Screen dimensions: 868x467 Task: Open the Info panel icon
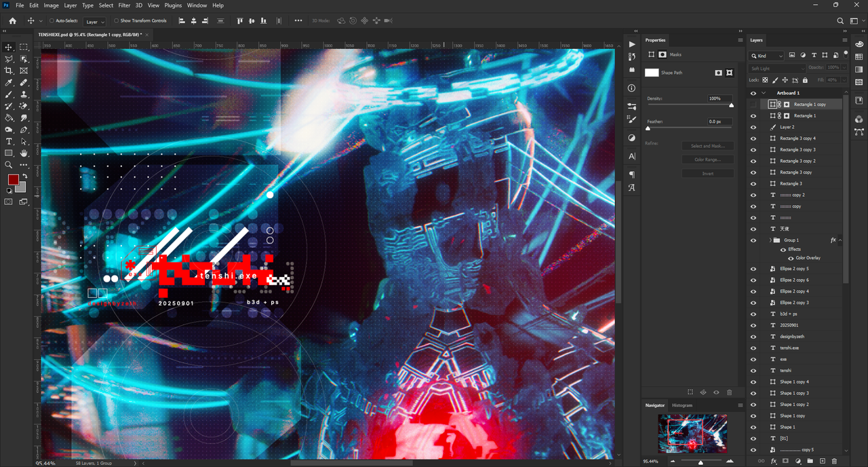(631, 88)
